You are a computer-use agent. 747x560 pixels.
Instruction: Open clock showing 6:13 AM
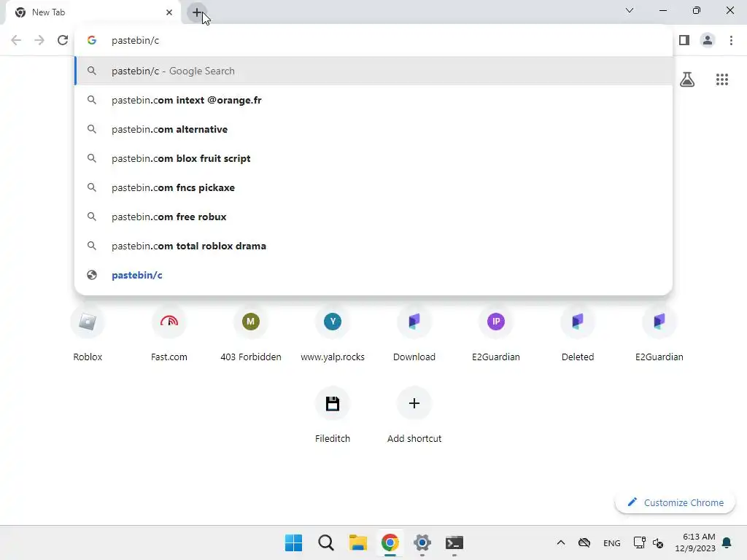[x=695, y=542]
